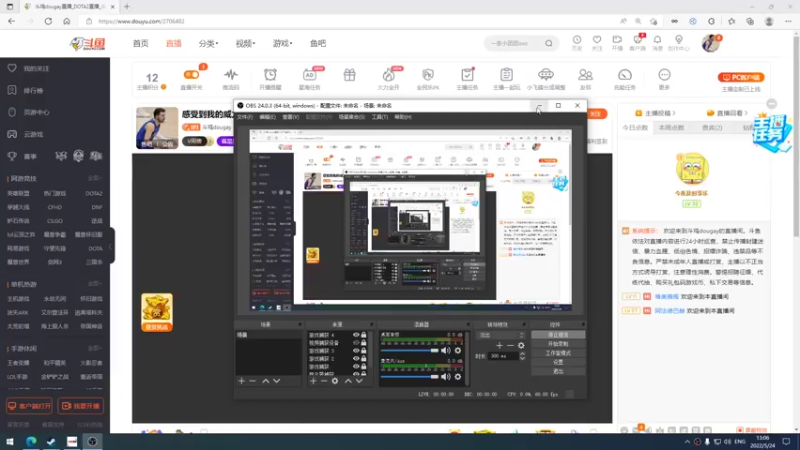Open OBS 文件 menu

(x=245, y=117)
